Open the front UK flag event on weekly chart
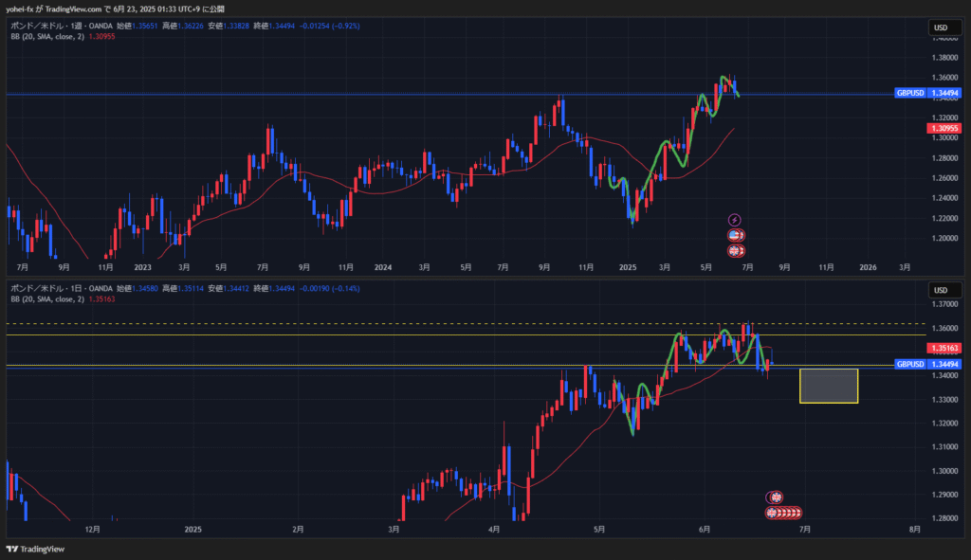Screen dimensions: 971x560 (735, 250)
